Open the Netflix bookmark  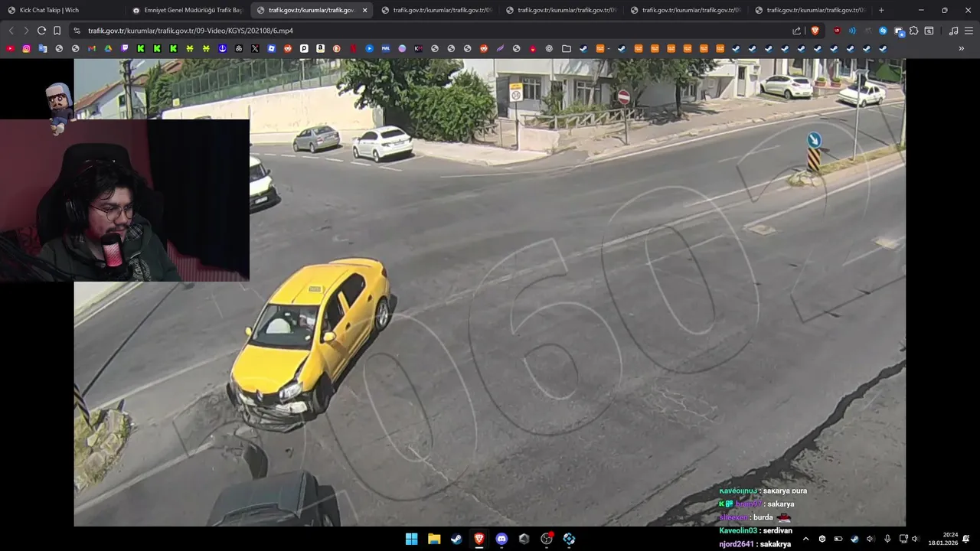[353, 48]
